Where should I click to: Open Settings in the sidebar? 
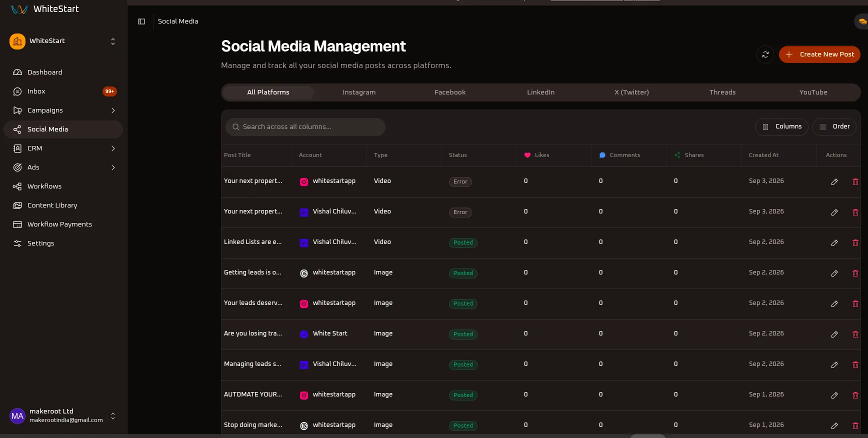[63, 243]
